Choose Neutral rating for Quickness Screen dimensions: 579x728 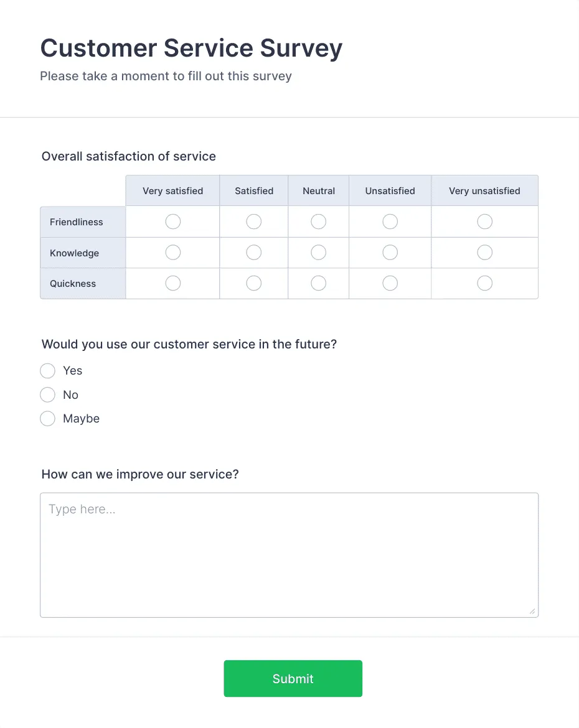(x=318, y=283)
